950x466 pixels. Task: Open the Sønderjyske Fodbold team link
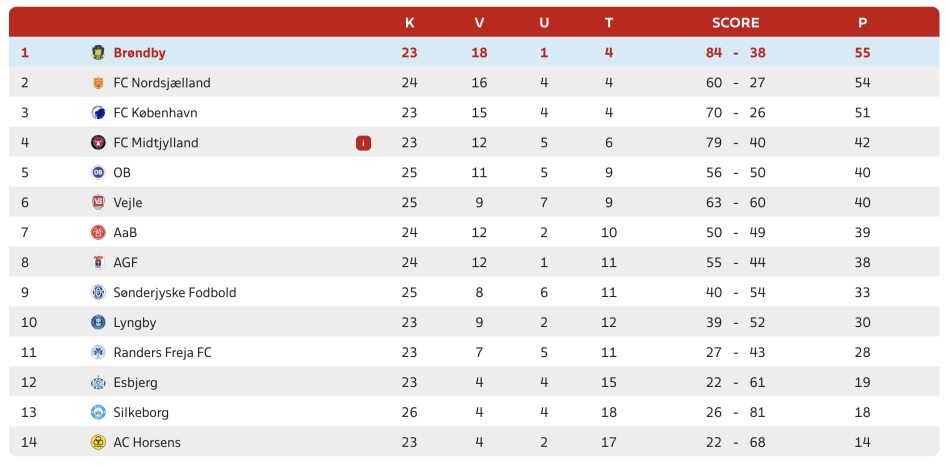(x=175, y=293)
